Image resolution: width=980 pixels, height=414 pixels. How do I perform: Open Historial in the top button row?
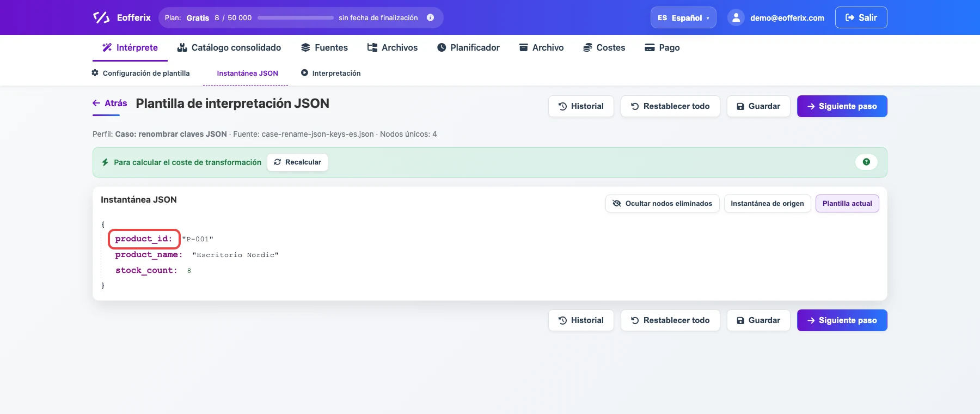581,106
